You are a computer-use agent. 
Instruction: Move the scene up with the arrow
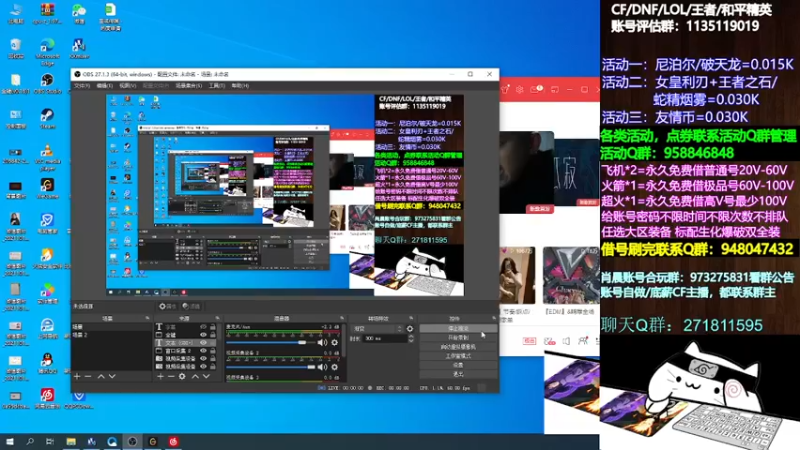[x=101, y=377]
